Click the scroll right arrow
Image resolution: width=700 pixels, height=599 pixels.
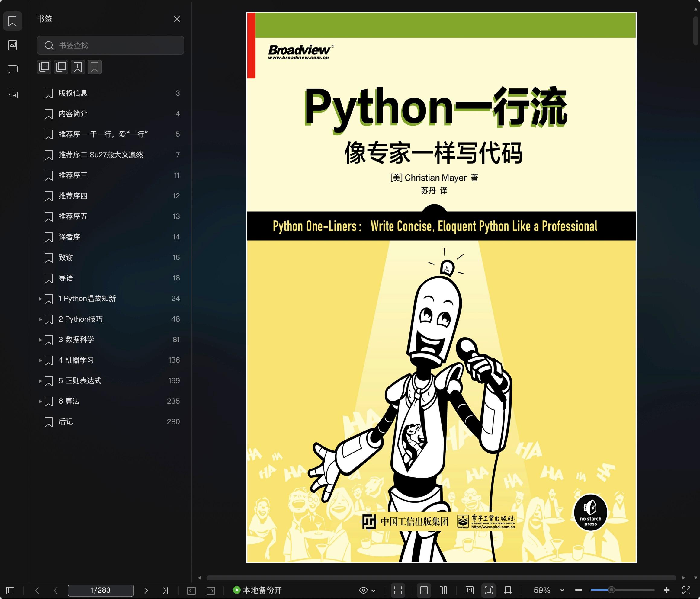click(683, 578)
